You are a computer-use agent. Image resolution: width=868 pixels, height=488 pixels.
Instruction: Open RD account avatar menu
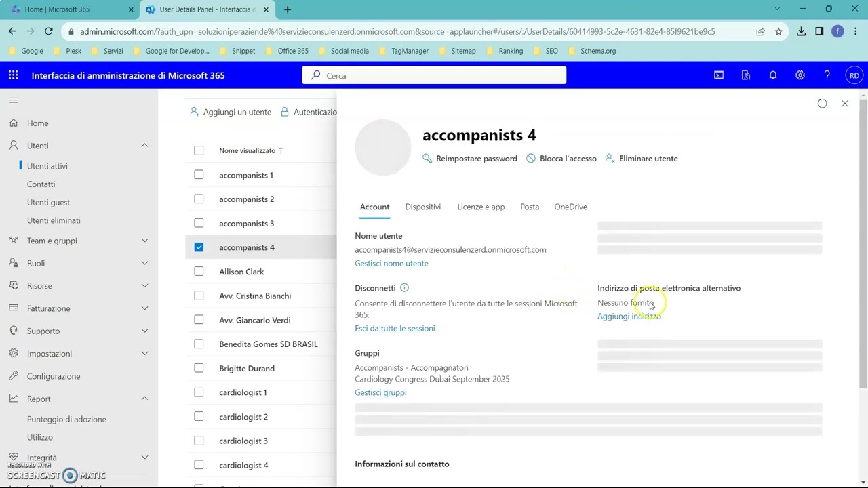tap(854, 75)
